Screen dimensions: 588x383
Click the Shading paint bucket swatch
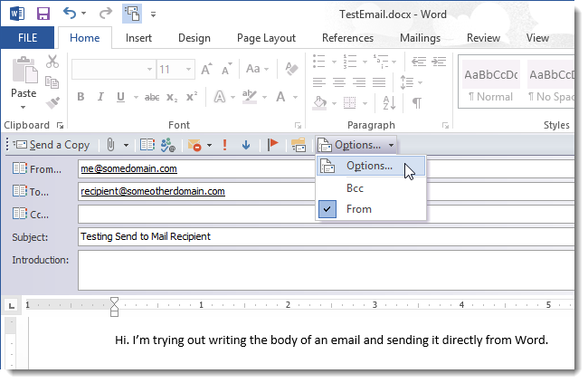[320, 102]
